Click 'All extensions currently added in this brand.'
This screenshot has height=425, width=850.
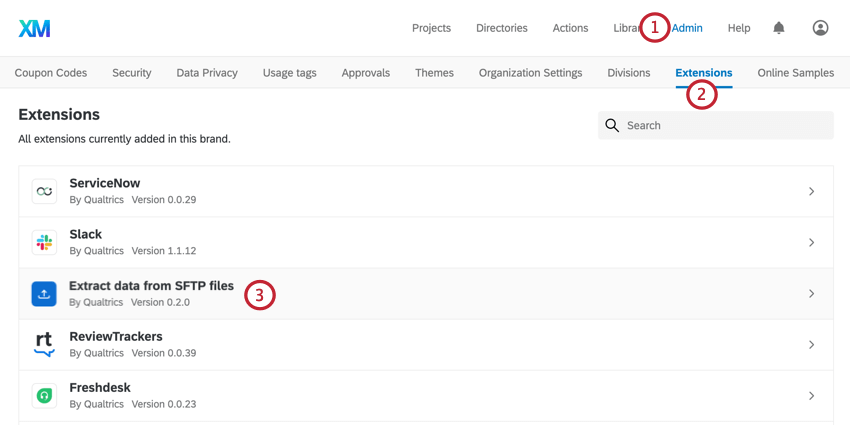click(x=125, y=139)
